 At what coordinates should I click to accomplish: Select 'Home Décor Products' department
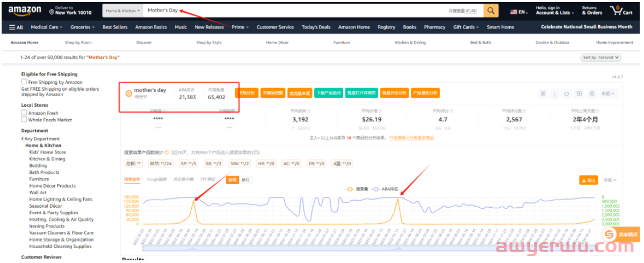[x=53, y=186]
